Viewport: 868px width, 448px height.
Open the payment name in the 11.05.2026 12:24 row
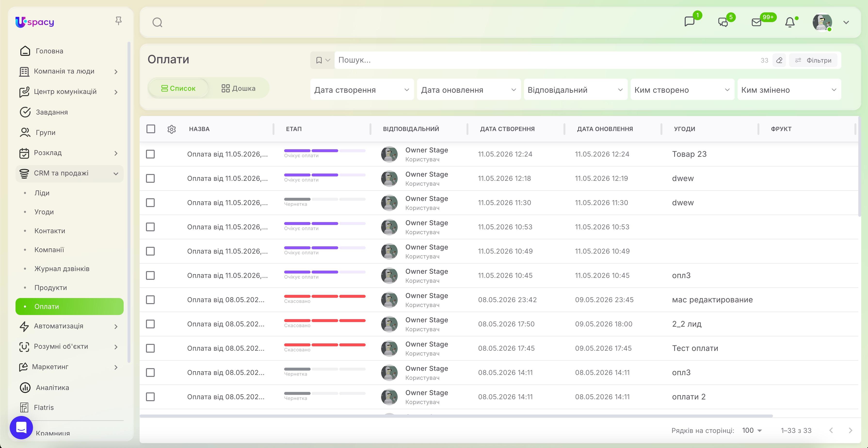pyautogui.click(x=227, y=154)
